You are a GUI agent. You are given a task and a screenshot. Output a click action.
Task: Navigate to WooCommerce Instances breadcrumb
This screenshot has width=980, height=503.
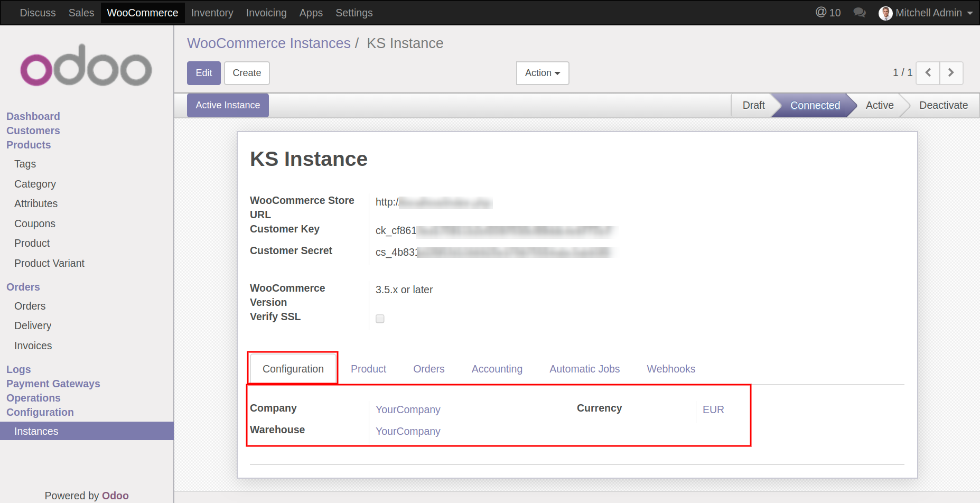[x=268, y=43]
